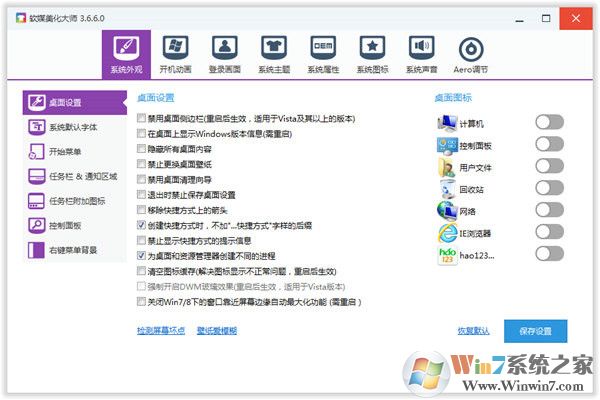Select 系统默认字体 in the sidebar

tap(75, 127)
